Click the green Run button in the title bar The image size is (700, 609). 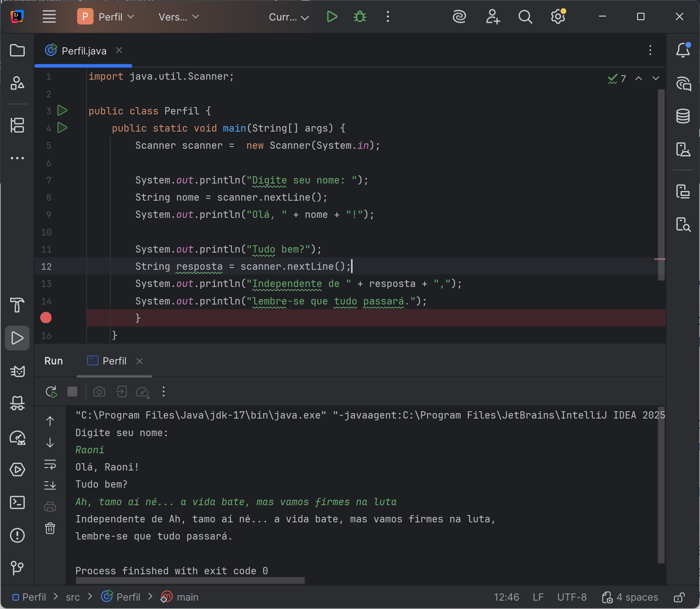pyautogui.click(x=332, y=17)
